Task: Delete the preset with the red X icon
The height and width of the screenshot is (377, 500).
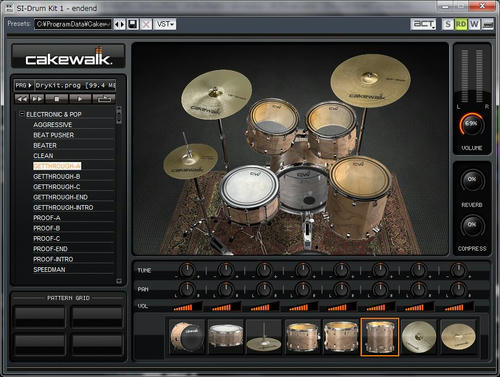Action: click(x=146, y=24)
